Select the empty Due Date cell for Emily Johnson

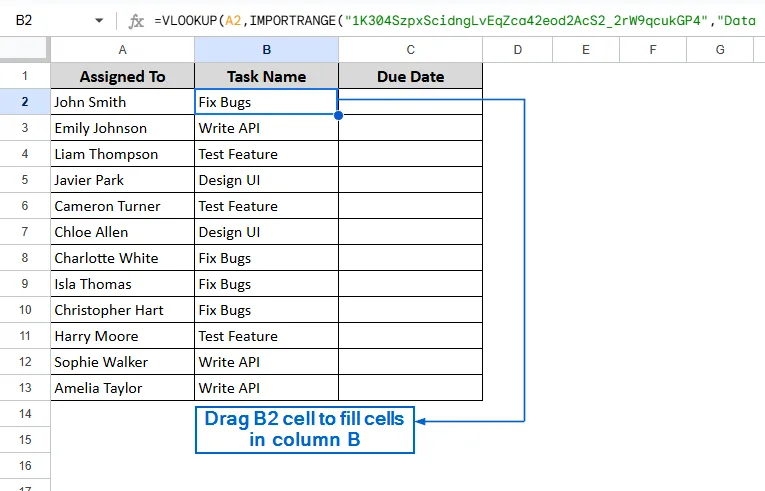[x=411, y=128]
